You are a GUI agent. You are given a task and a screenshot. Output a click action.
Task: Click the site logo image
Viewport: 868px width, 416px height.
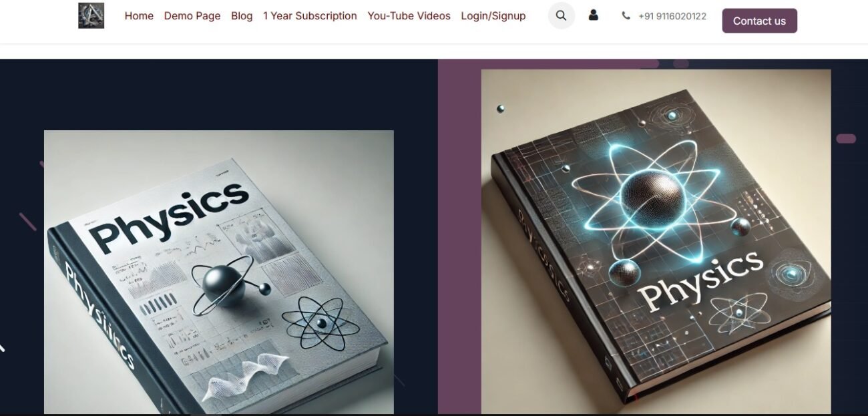point(91,15)
